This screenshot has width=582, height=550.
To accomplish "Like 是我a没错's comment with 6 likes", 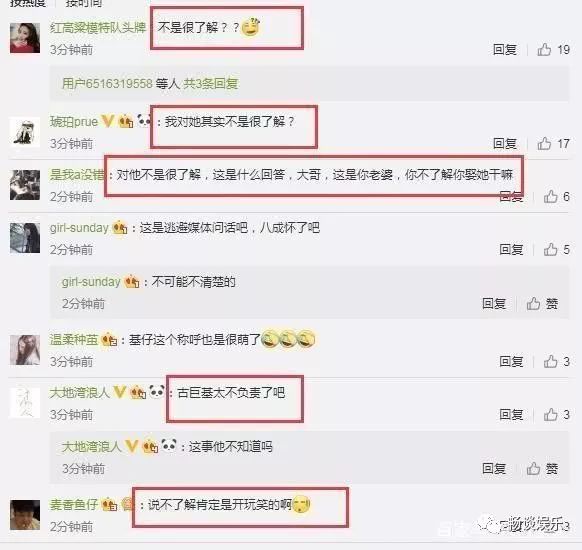I will tap(550, 196).
